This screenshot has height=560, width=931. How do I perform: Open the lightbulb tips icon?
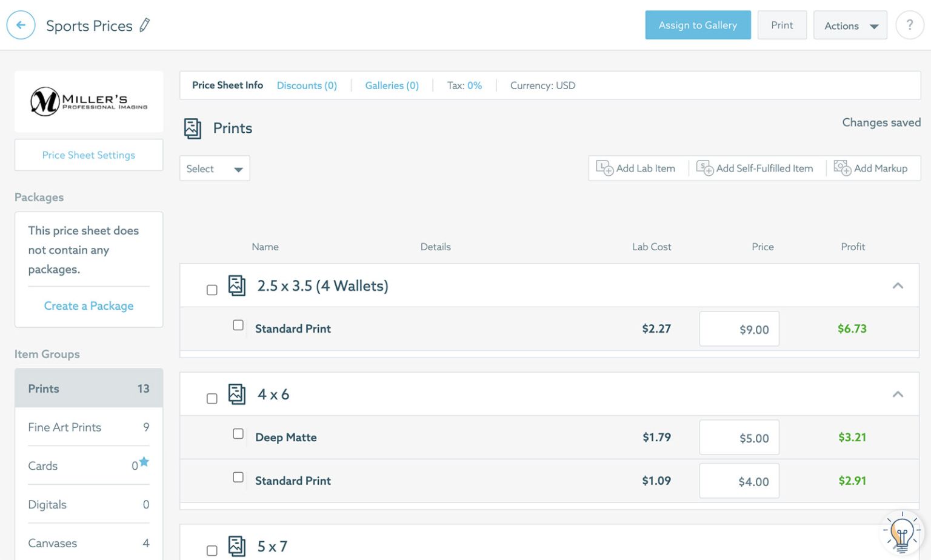901,532
